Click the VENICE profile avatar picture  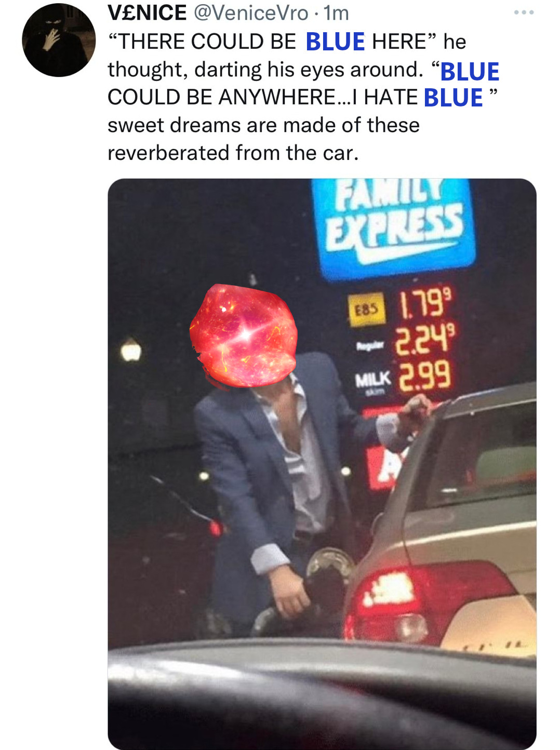tap(59, 40)
